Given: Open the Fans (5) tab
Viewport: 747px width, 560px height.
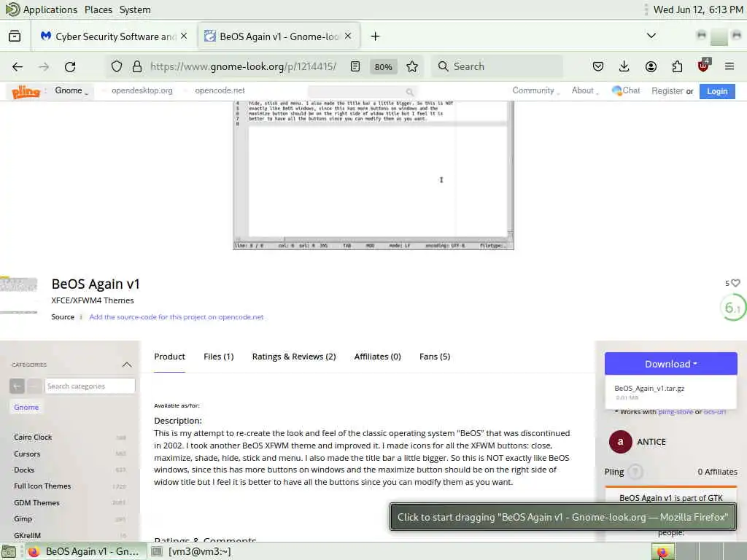Looking at the screenshot, I should (x=435, y=357).
